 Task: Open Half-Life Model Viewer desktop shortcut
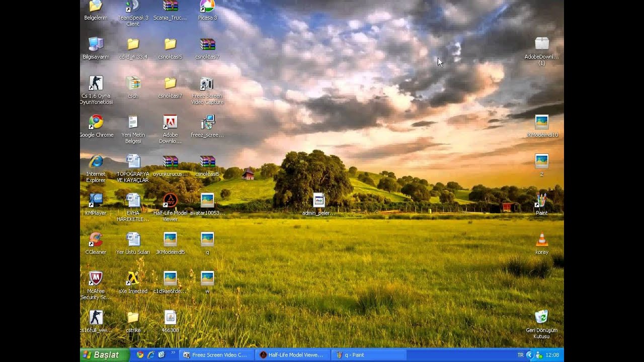pos(170,201)
